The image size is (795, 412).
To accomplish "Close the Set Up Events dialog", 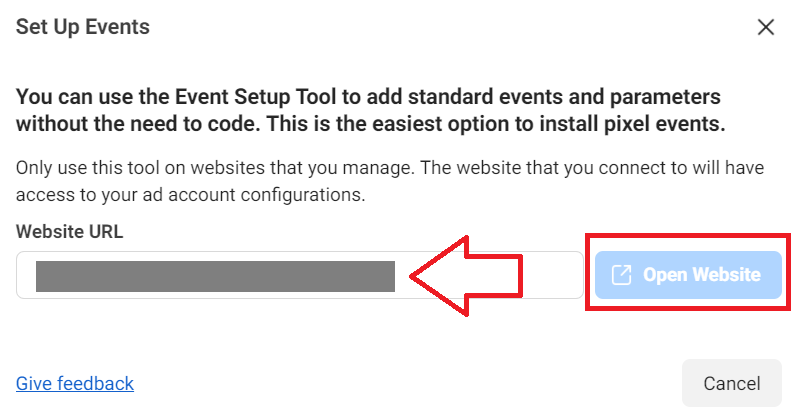I will pos(766,27).
